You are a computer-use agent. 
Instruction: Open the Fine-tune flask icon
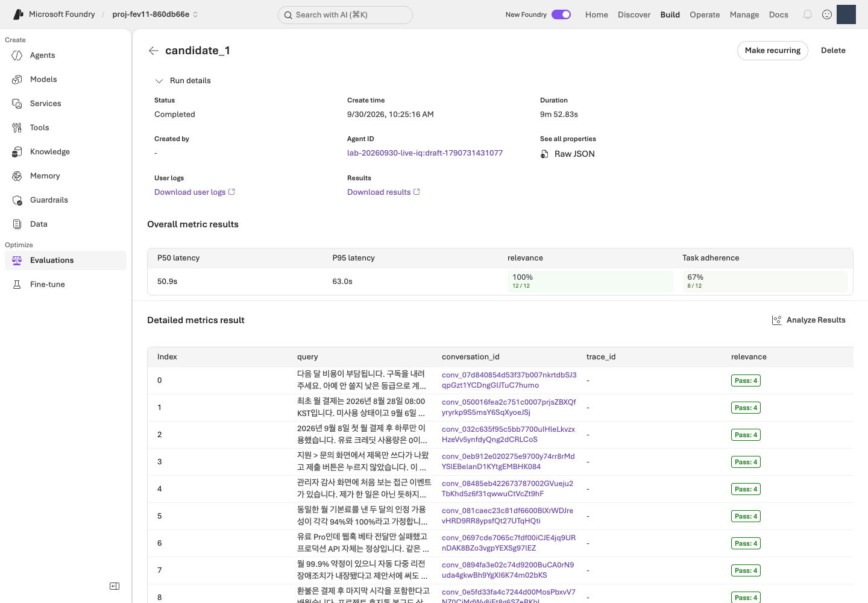coord(17,285)
